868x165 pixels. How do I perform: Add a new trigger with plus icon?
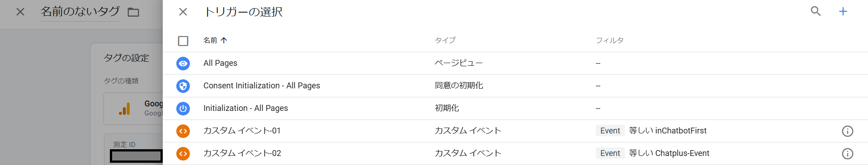843,11
